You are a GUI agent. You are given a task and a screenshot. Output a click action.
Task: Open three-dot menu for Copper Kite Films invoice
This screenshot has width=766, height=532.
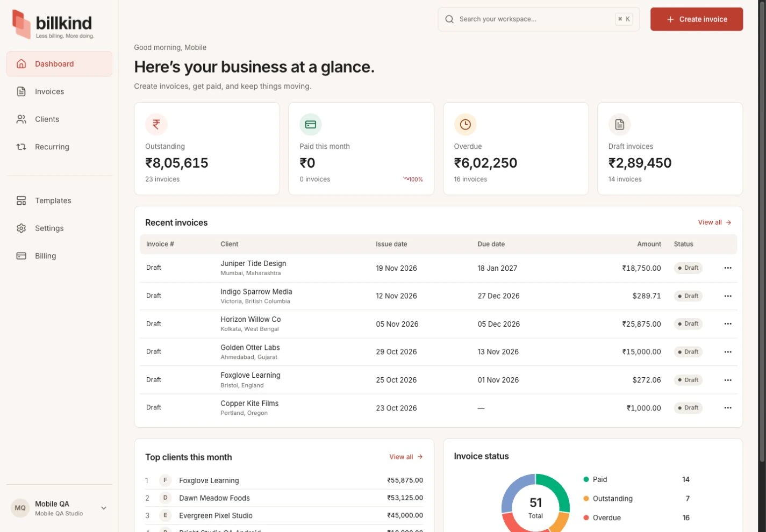point(728,408)
